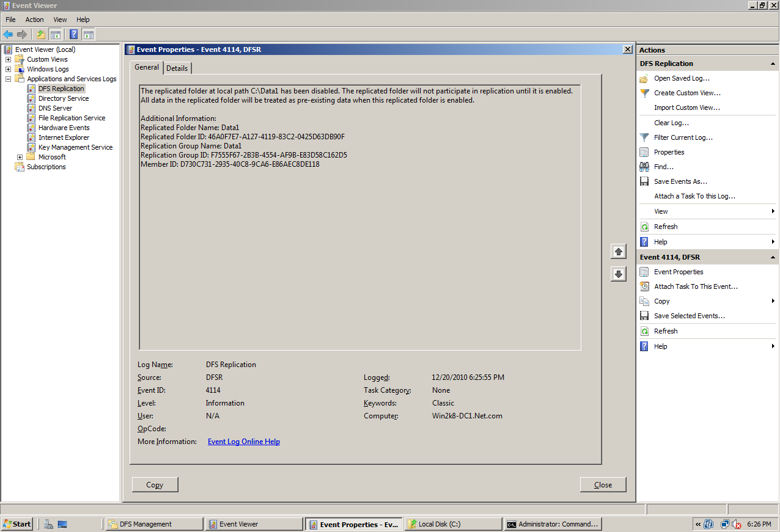The image size is (780, 532).
Task: Switch to the General tab
Action: point(147,67)
